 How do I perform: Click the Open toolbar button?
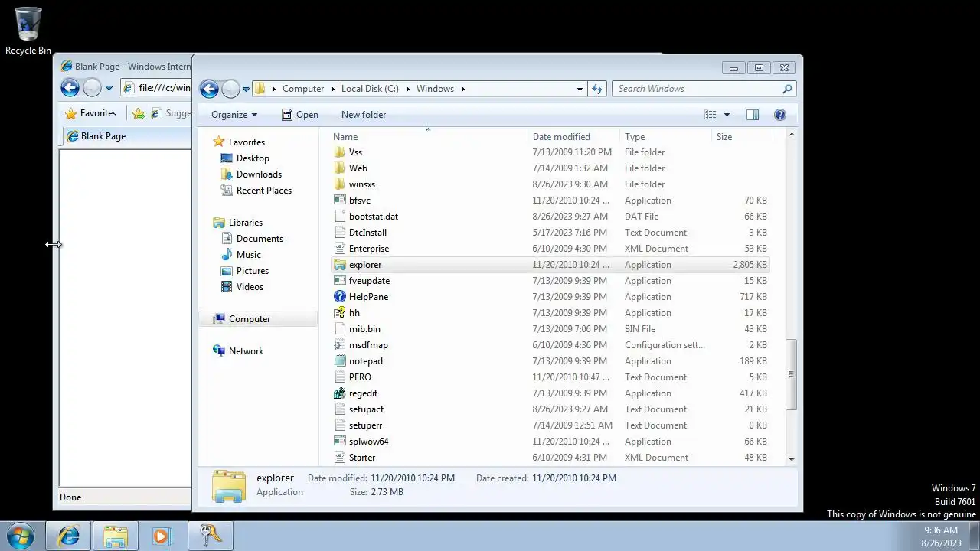[299, 115]
